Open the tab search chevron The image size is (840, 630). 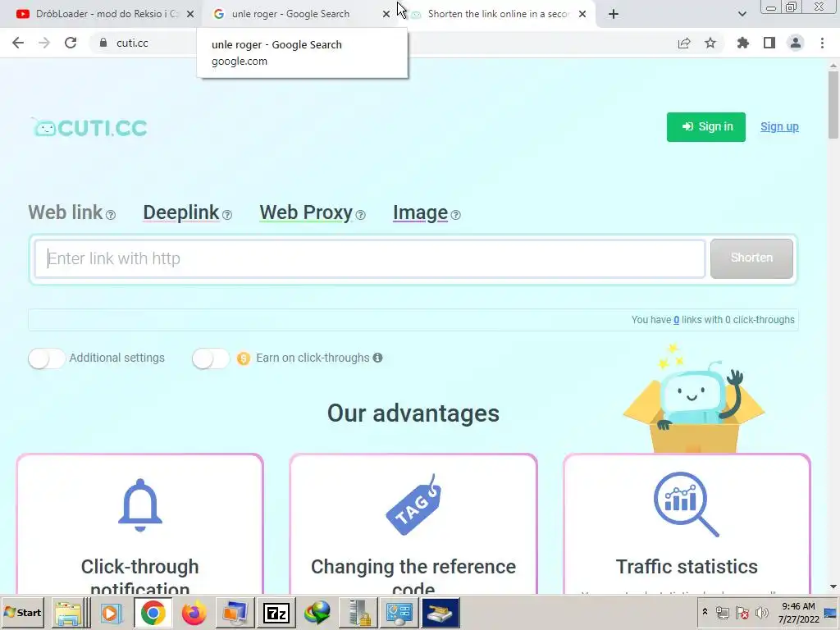point(742,14)
